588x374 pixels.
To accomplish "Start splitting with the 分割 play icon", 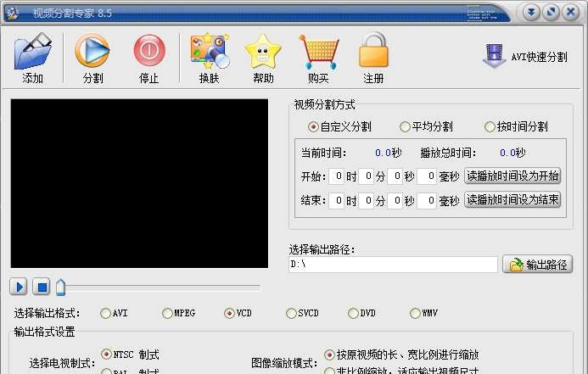I will (x=92, y=51).
